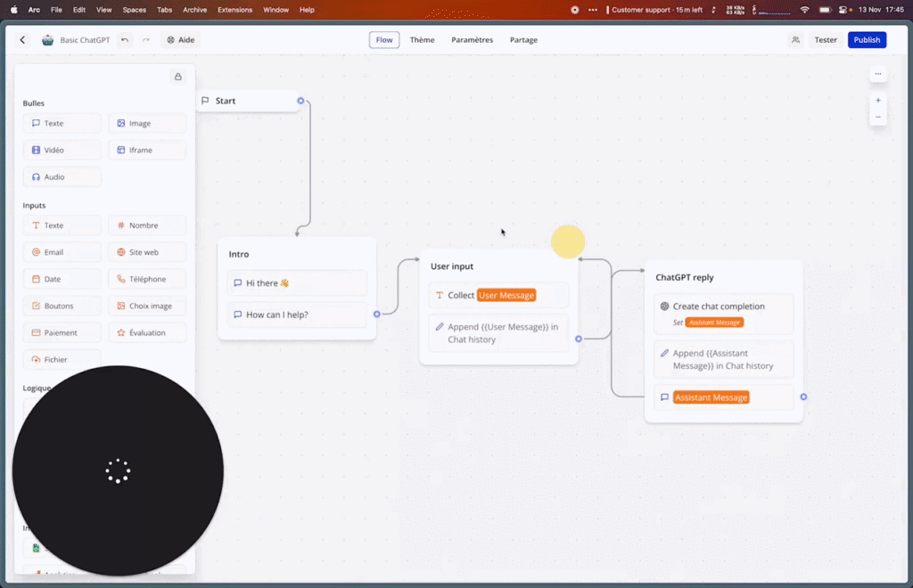Select the Audio bubble block
Viewport: 913px width, 588px height.
tap(62, 176)
